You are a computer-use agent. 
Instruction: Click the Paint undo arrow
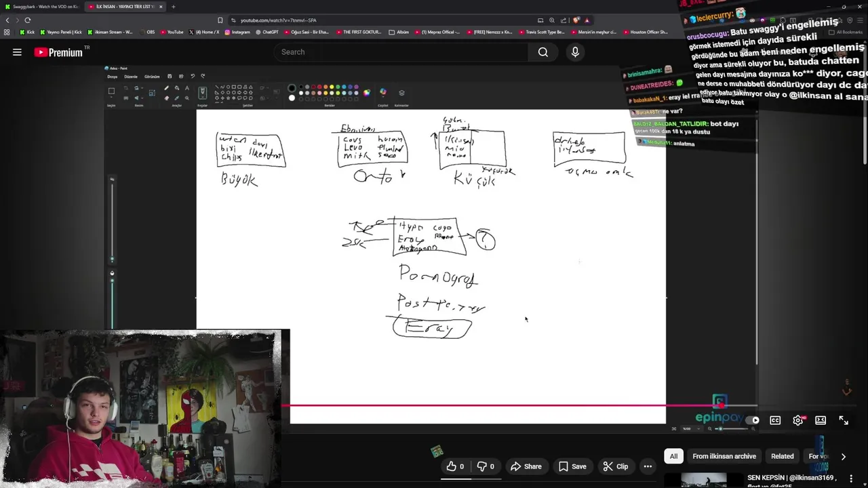[193, 76]
